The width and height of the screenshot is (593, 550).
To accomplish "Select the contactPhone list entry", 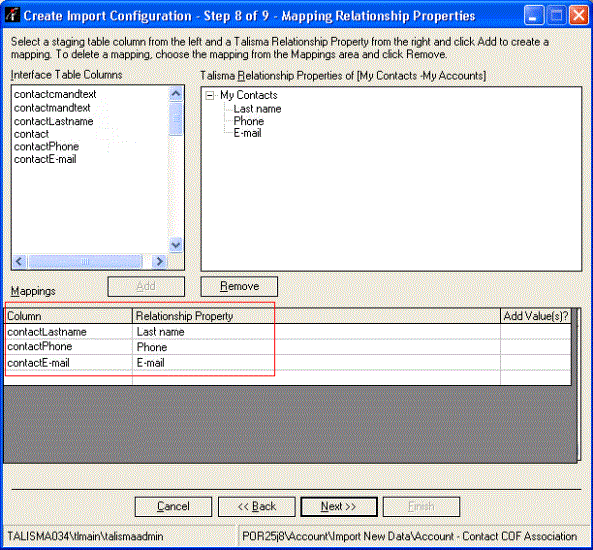I will point(47,147).
